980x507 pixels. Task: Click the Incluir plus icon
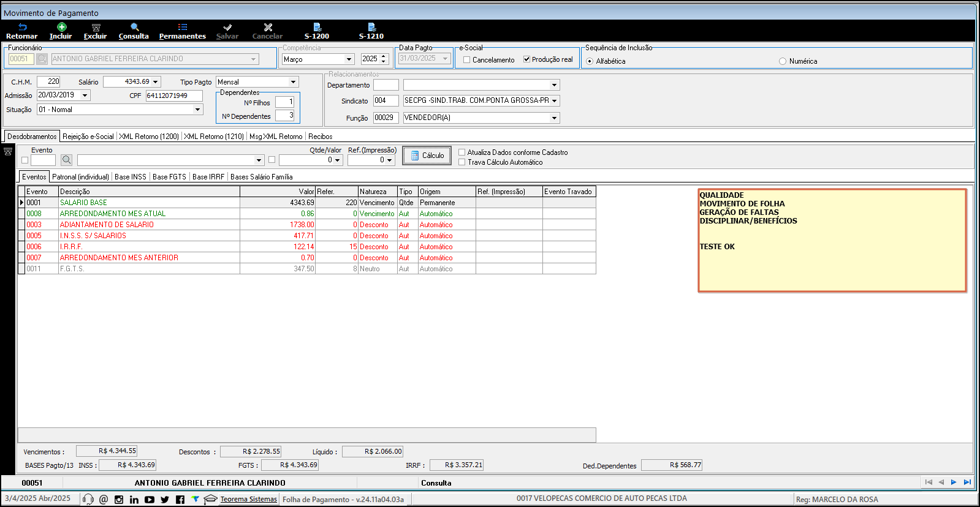point(61,27)
